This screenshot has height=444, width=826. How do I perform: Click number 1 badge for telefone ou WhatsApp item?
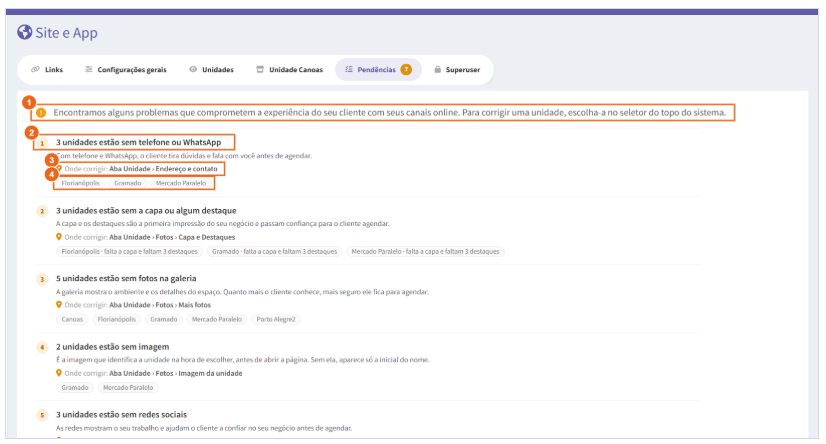(x=42, y=143)
